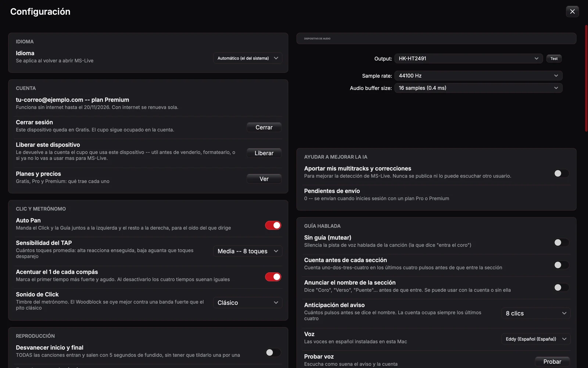
Task: Open the Sonido de Click dropdown
Action: coord(248,302)
